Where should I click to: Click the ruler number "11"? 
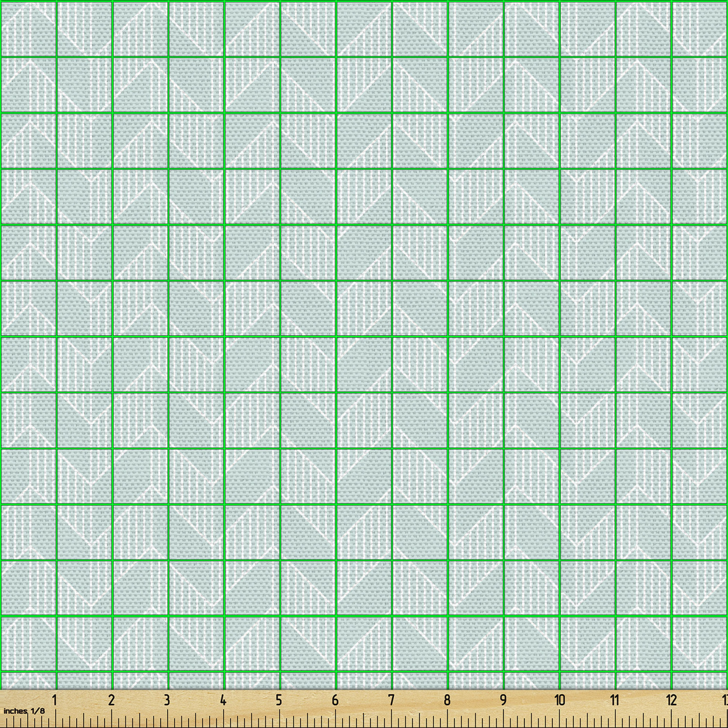[x=615, y=700]
